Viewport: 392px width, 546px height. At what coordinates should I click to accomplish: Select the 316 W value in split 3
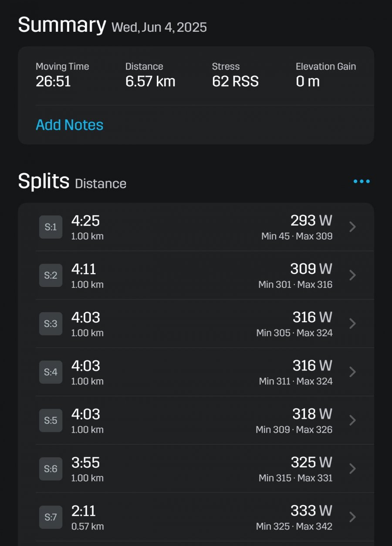pyautogui.click(x=312, y=317)
